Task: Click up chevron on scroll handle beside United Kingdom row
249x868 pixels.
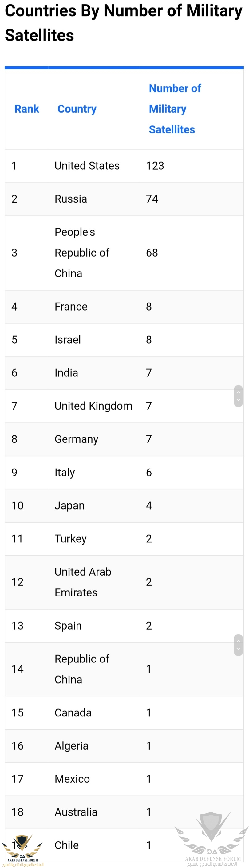Action: click(238, 392)
